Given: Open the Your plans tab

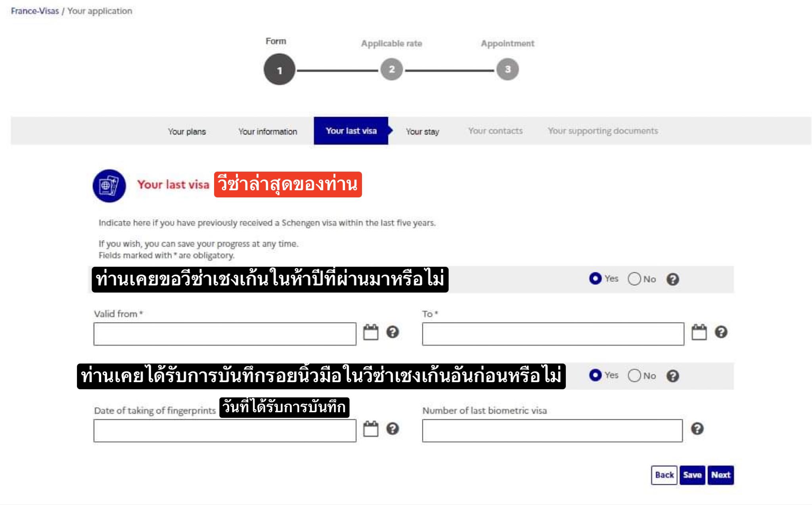Looking at the screenshot, I should tap(187, 131).
